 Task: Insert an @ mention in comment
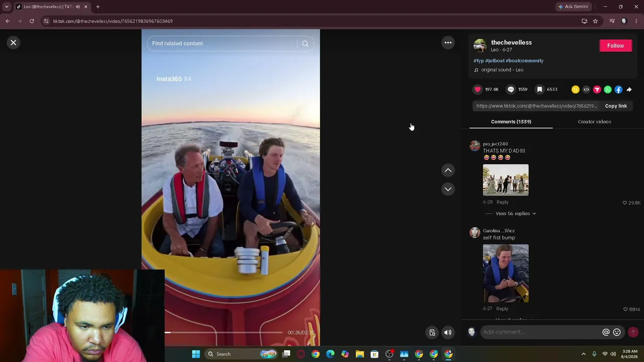[606, 332]
